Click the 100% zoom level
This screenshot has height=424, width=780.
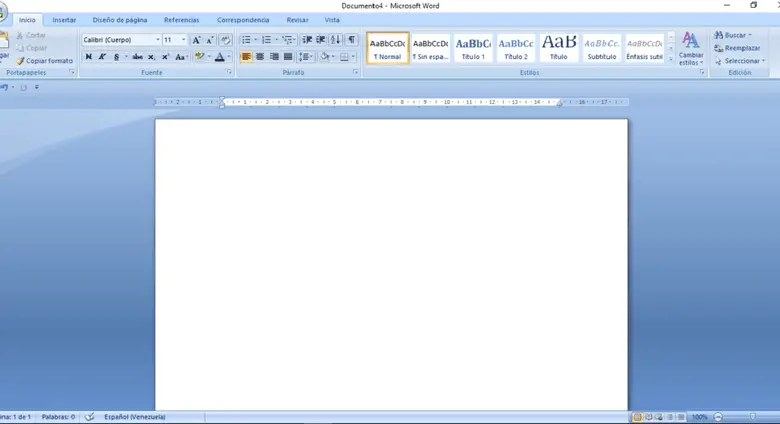pos(699,417)
